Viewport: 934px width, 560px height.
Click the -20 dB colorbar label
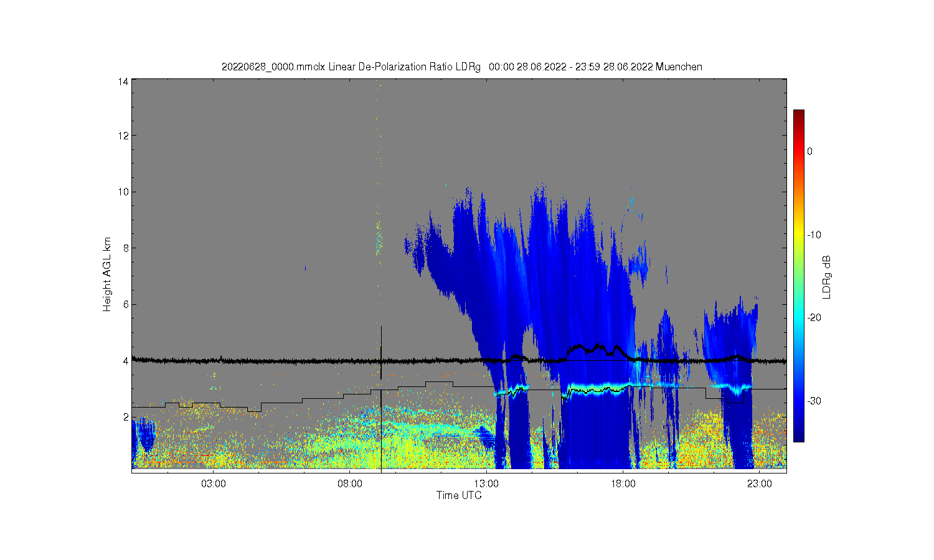(x=814, y=317)
